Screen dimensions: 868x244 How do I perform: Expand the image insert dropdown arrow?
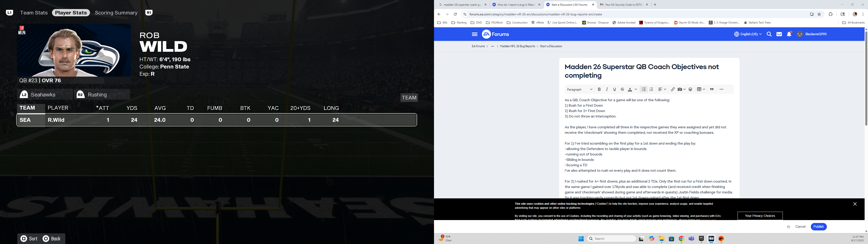684,89
